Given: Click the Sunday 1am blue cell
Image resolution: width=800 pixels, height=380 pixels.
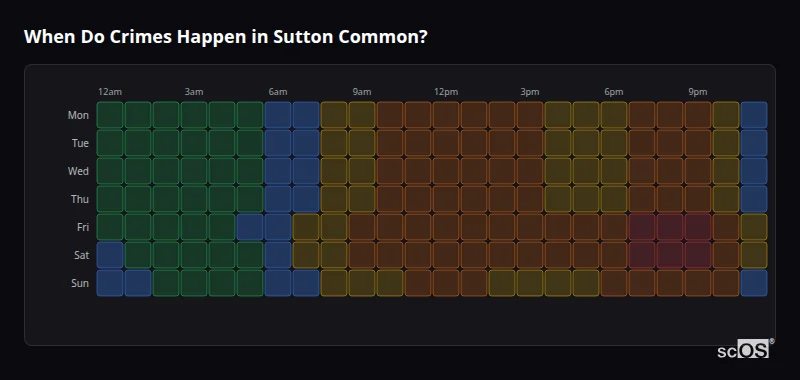Looking at the screenshot, I should 138,283.
